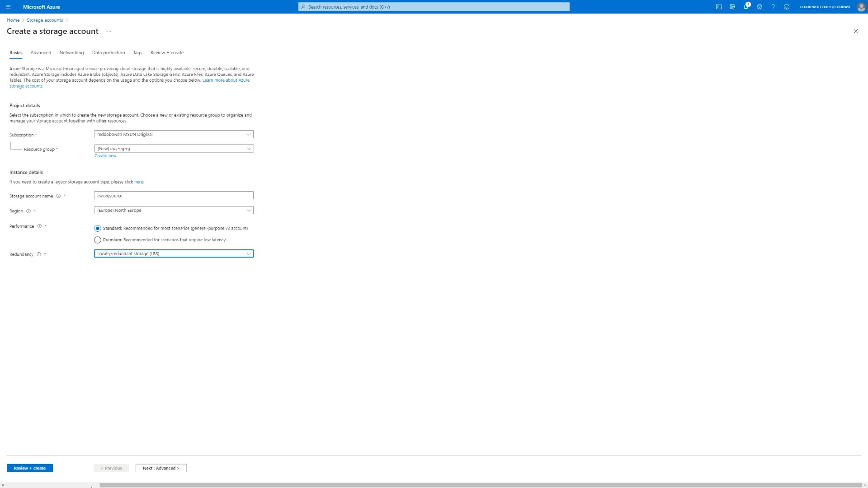The image size is (868, 488).
Task: Select the Standard performance option
Action: coord(98,228)
